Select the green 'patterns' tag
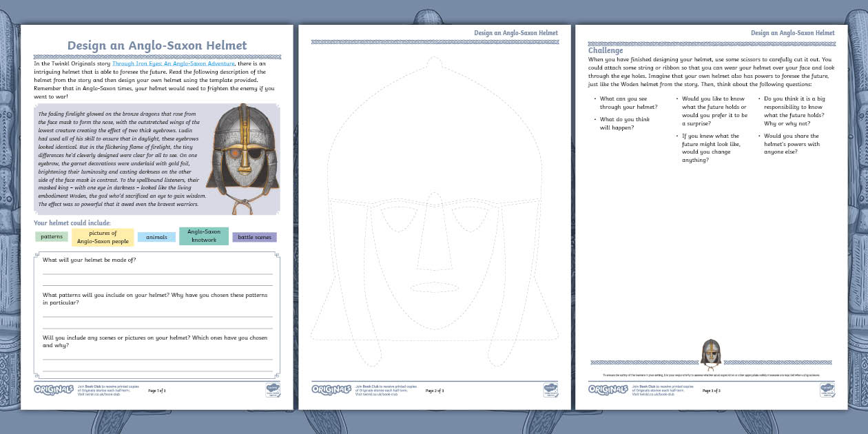 (x=52, y=237)
